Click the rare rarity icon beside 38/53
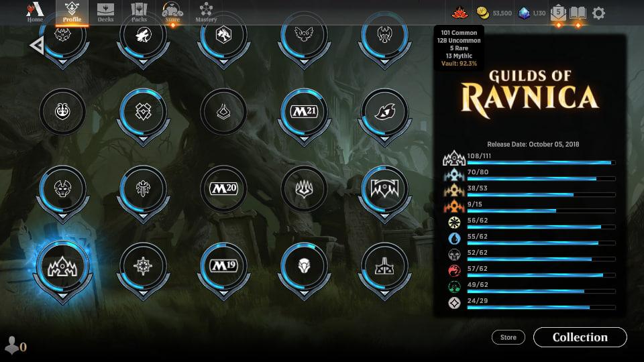This screenshot has width=644, height=362. pyautogui.click(x=454, y=190)
